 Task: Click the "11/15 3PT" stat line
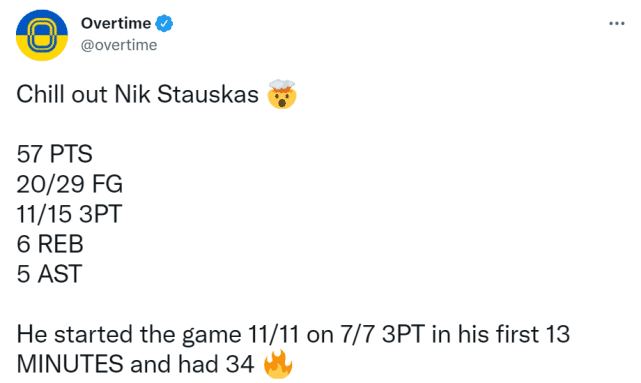[69, 214]
